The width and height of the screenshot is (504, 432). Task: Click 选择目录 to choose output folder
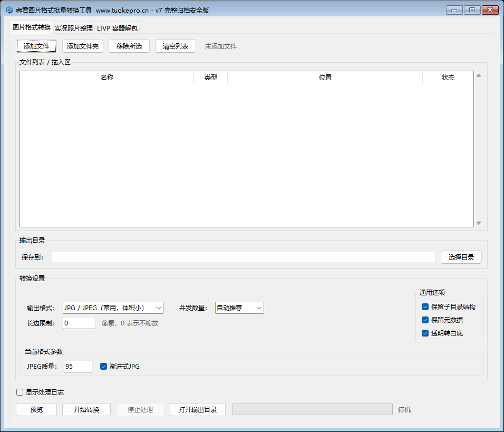[461, 257]
